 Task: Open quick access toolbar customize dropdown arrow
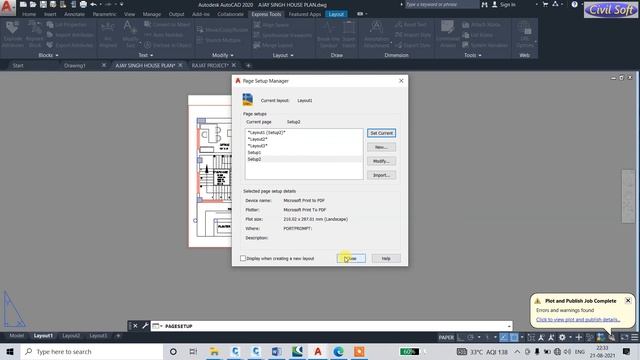(121, 4)
